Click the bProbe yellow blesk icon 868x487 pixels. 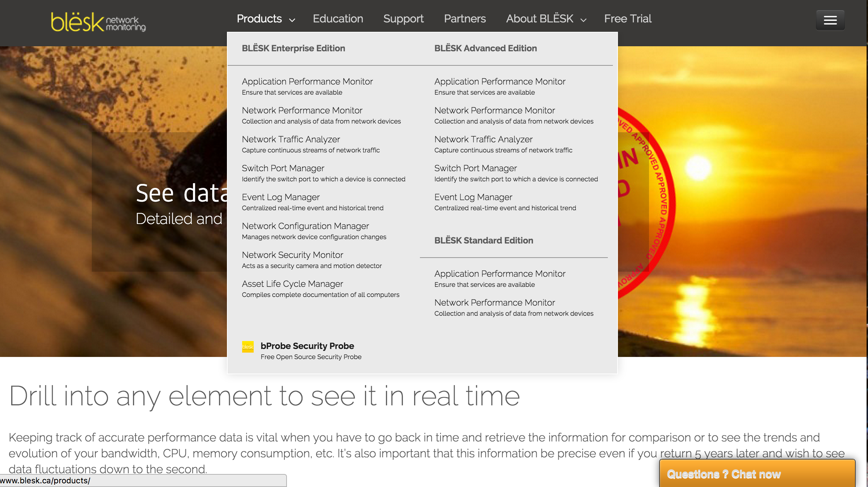pos(248,347)
